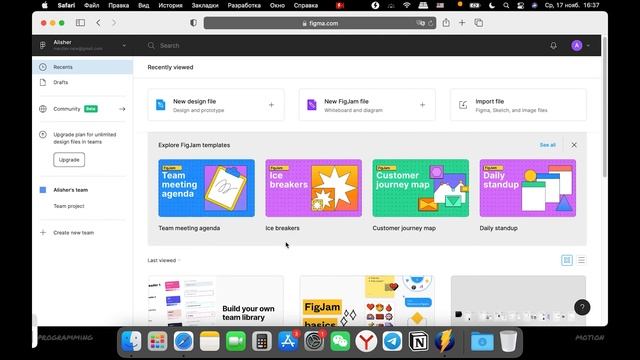Click plus icon on New FigJam file
Viewport: 640px width, 360px height.
[x=422, y=105]
